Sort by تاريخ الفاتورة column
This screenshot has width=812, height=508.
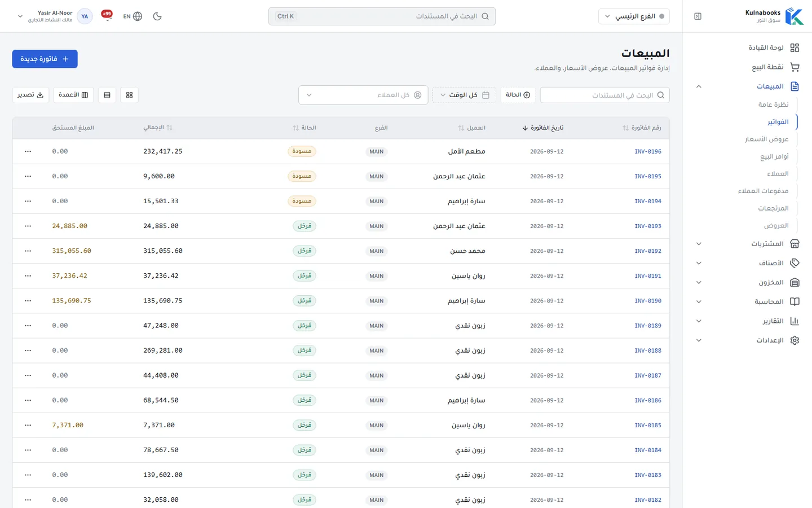click(543, 128)
